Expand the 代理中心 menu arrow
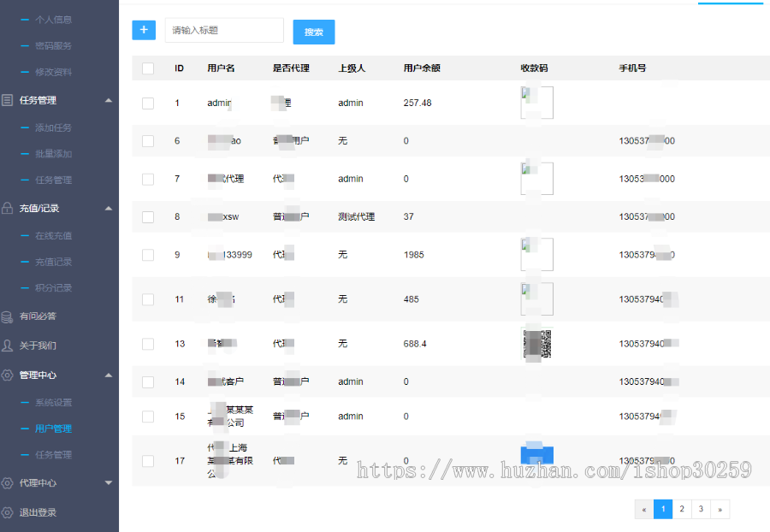Screen dimensions: 770x532 pyautogui.click(x=109, y=483)
